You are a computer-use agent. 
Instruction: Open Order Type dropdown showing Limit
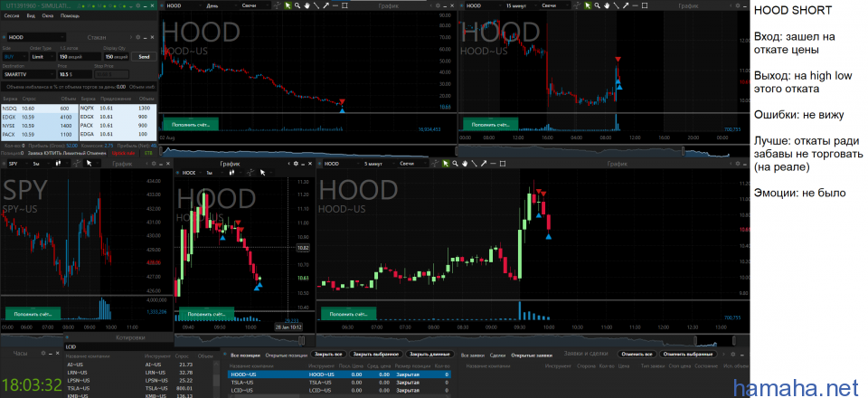(42, 56)
